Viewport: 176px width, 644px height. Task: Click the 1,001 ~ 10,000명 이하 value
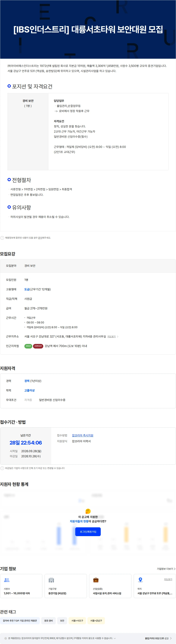pos(17,593)
